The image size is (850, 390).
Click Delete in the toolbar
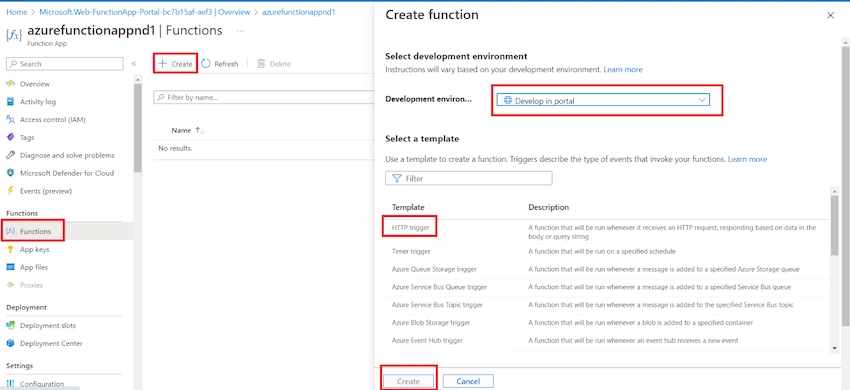pos(274,64)
